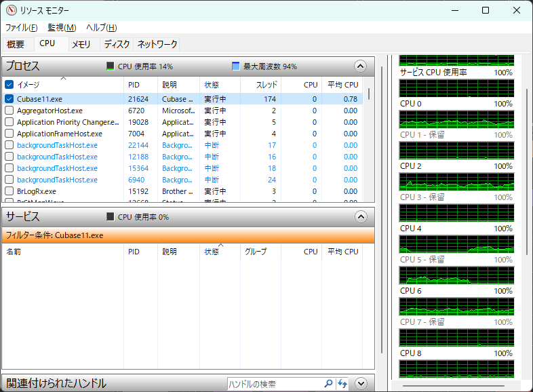
Task: Check the Application Priority Changer checkbox
Action: (x=9, y=122)
